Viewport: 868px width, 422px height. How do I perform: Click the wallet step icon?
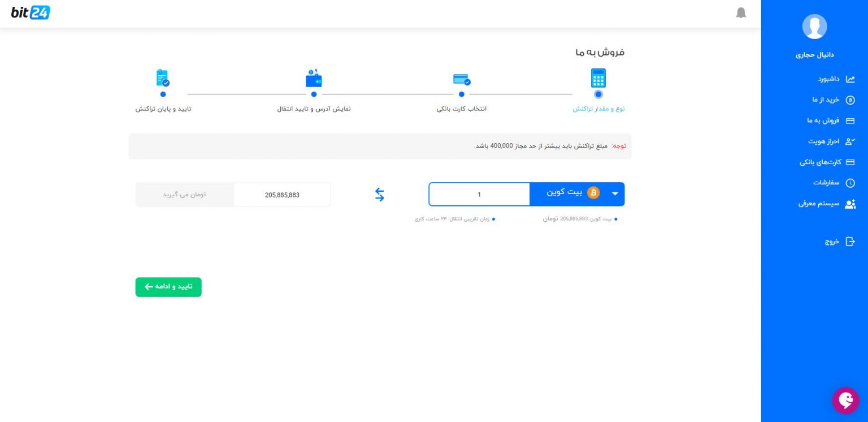click(x=314, y=79)
